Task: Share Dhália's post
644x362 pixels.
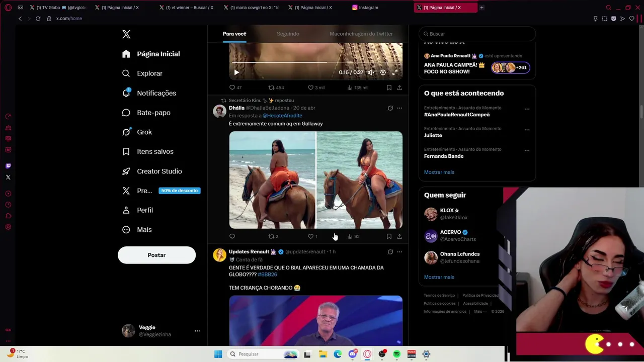Action: tap(399, 236)
